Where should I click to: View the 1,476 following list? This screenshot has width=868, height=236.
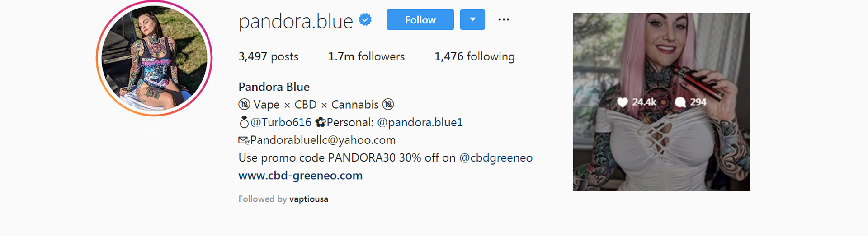[x=475, y=56]
